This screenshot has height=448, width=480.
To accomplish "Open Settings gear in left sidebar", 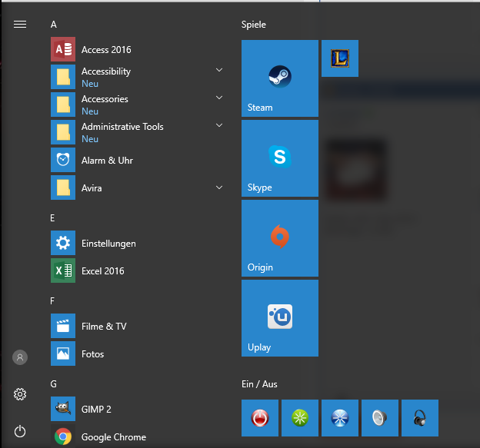I will pos(20,394).
